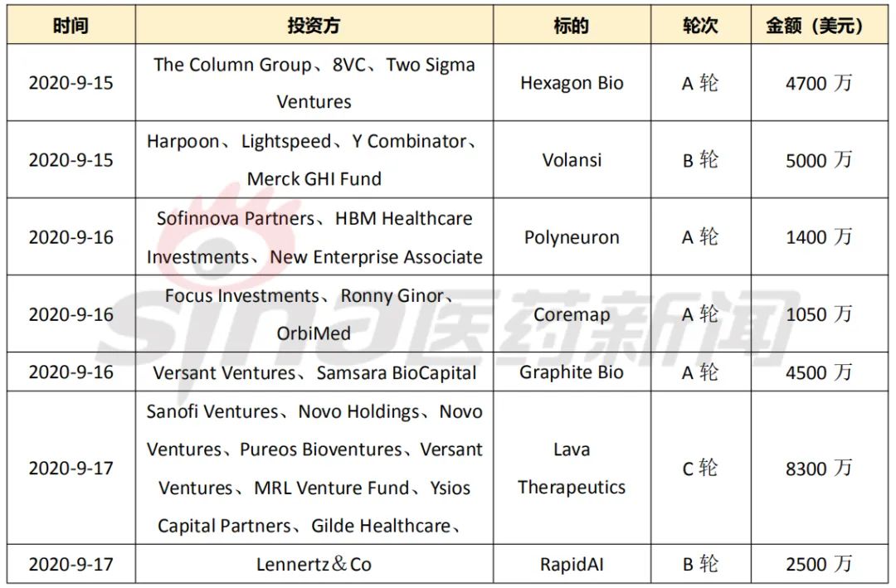Image resolution: width=896 pixels, height=588 pixels.
Task: Select the Polyneuron cell
Action: click(572, 237)
